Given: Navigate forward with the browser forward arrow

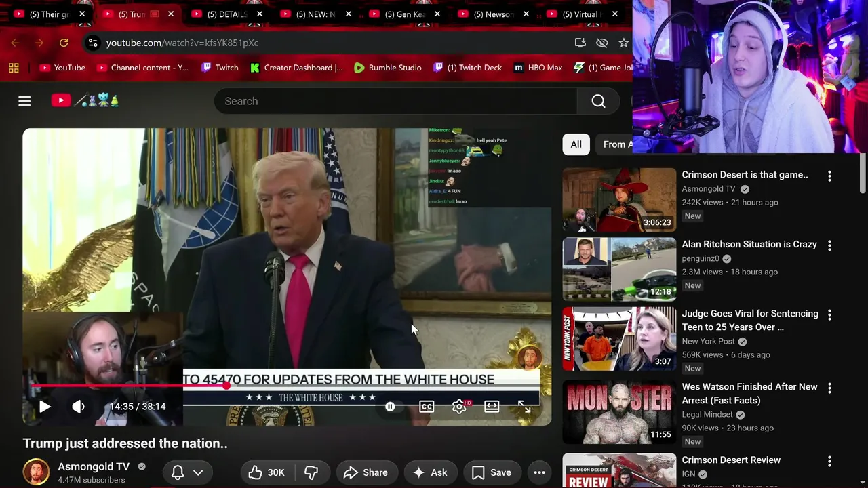Looking at the screenshot, I should click(39, 43).
